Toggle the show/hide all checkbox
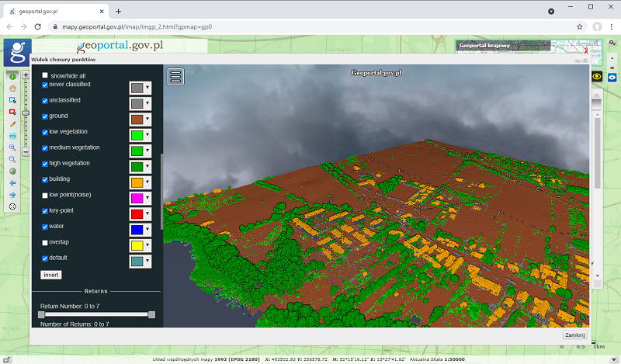The width and height of the screenshot is (621, 364). pos(44,75)
